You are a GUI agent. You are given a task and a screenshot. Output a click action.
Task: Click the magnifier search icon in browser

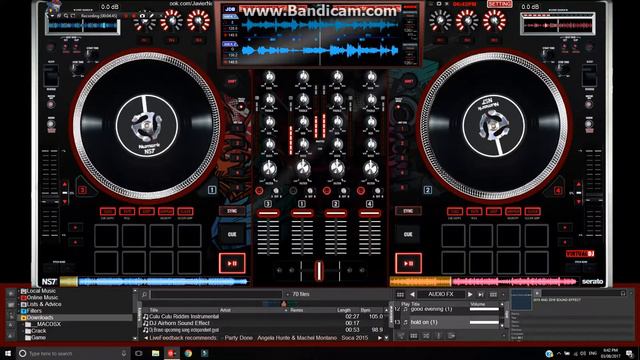[x=144, y=294]
